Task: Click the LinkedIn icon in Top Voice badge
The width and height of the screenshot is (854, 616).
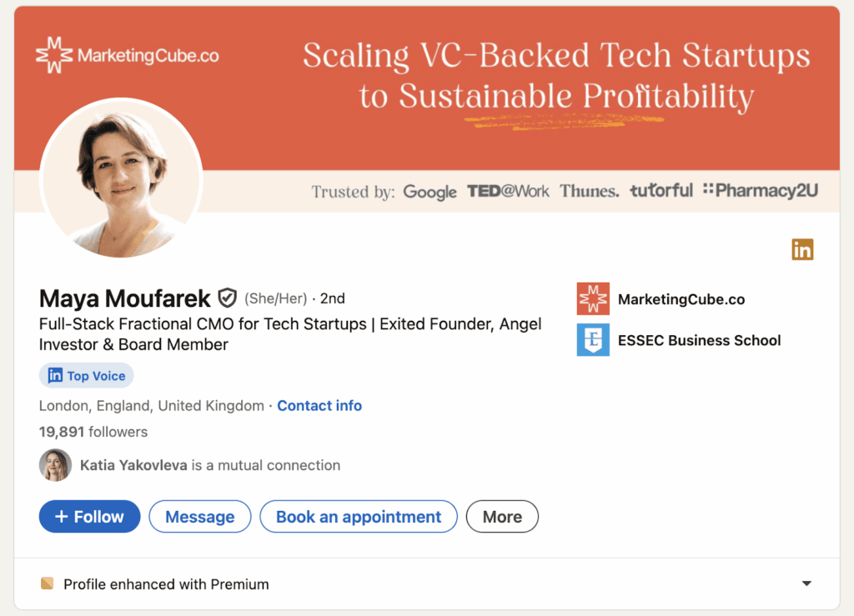Action: 55,376
